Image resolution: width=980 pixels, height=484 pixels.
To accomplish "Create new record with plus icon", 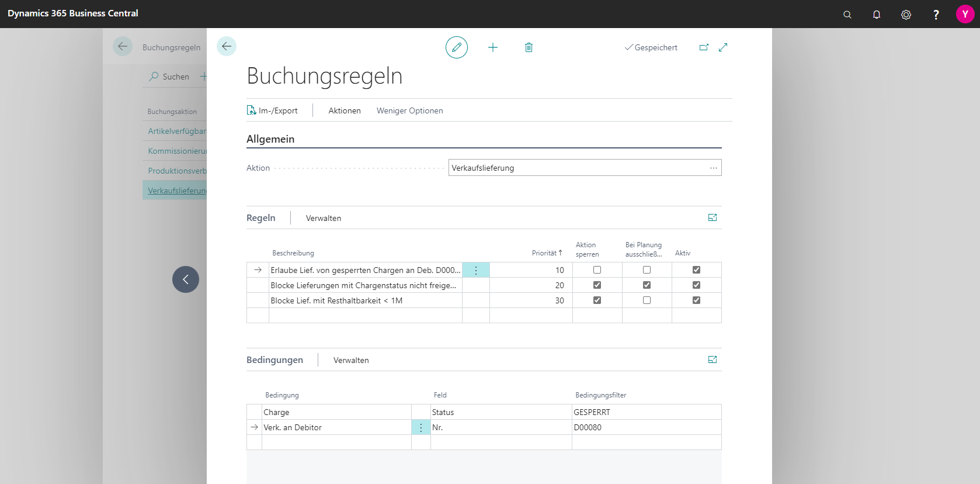I will click(x=493, y=47).
